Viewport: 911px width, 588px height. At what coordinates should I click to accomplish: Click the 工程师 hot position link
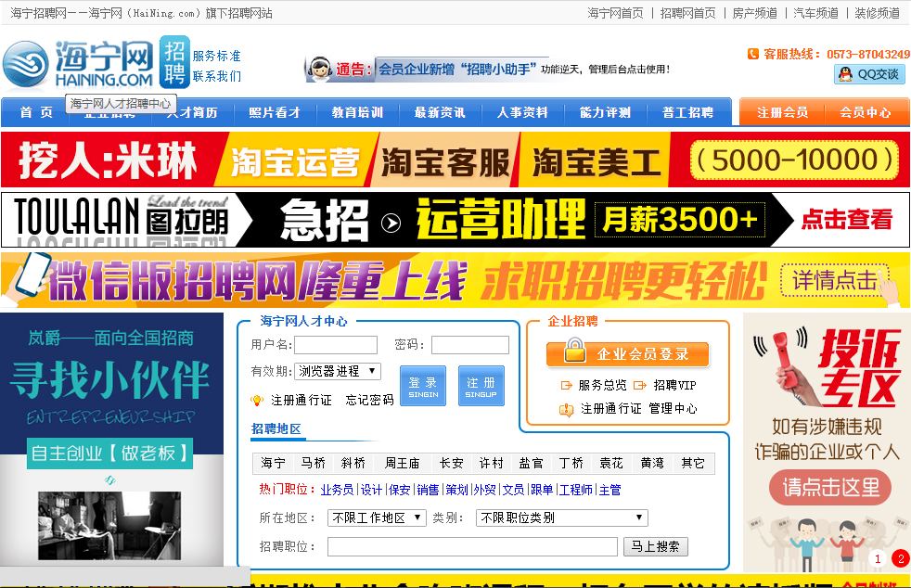(x=576, y=490)
